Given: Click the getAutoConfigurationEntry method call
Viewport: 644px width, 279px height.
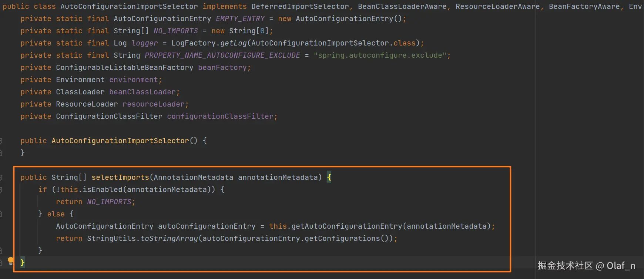Looking at the screenshot, I should [x=347, y=226].
